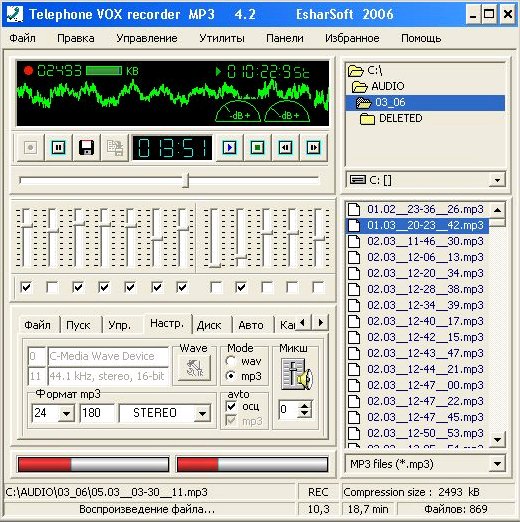Open the MP3 files (*.mp3) filter dropdown
This screenshot has height=522, width=520.
point(497,464)
